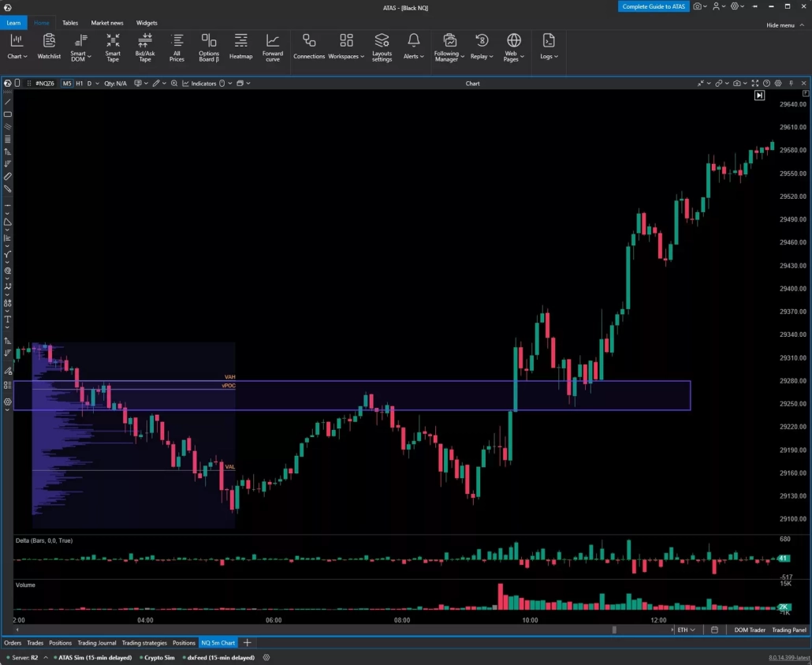Click the 8.0.14.399-latest version link
The height and width of the screenshot is (665, 812).
point(788,657)
